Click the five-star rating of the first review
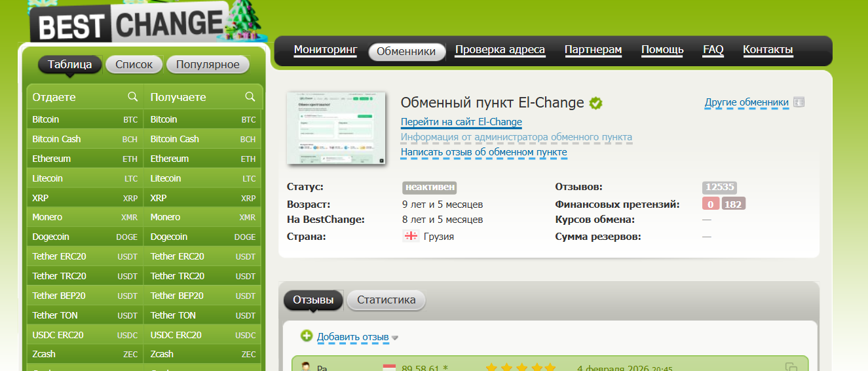The width and height of the screenshot is (868, 371). coord(521,367)
